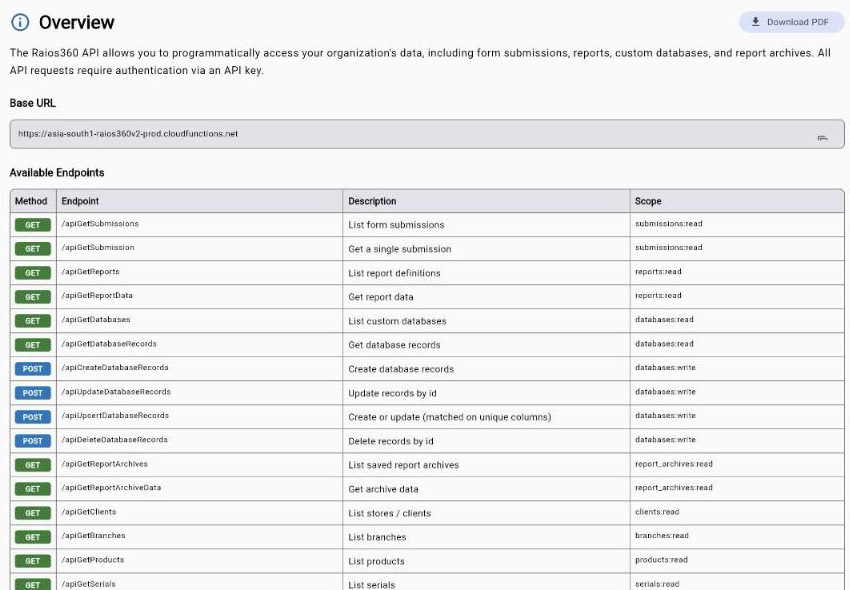Click the Method column header
Viewport: 850px width, 590px height.
31,201
